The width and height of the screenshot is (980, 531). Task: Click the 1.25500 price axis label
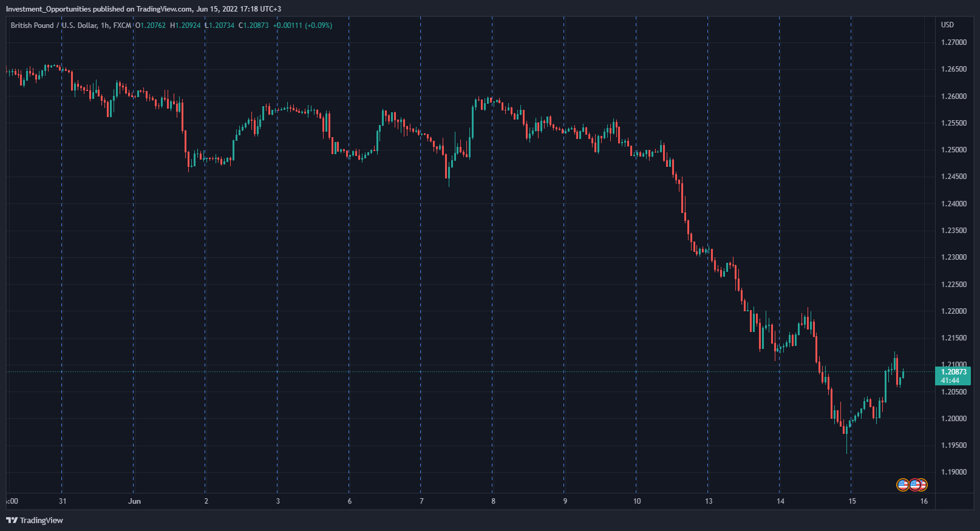click(x=954, y=123)
